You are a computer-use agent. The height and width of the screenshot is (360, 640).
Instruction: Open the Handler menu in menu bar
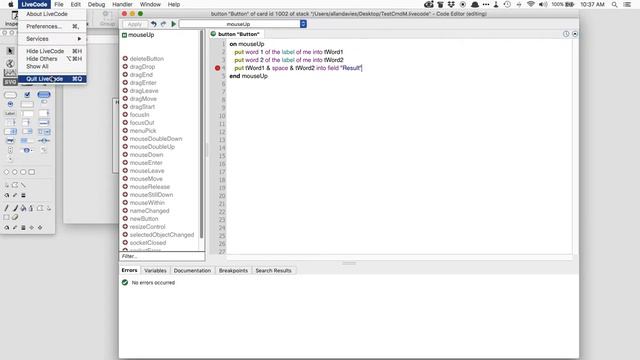pyautogui.click(x=122, y=4)
